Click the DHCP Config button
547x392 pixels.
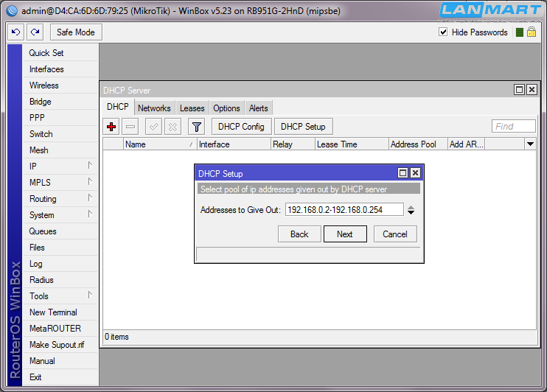pyautogui.click(x=241, y=127)
